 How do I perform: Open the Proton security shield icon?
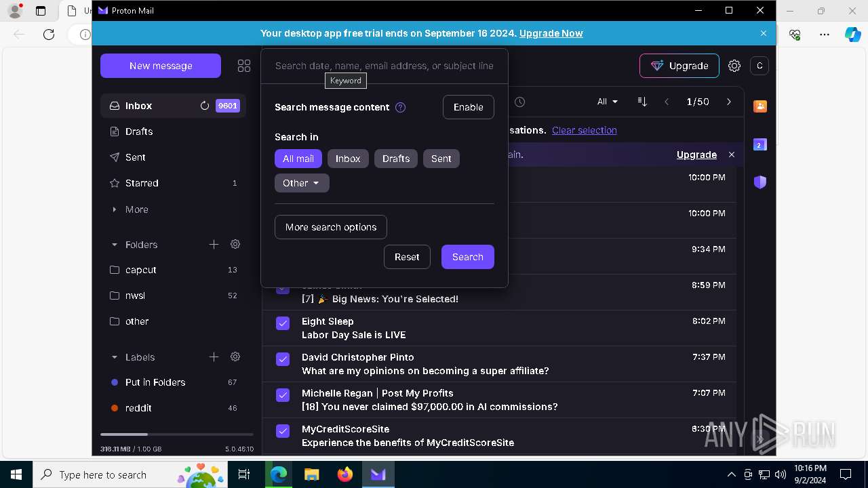[x=760, y=182]
